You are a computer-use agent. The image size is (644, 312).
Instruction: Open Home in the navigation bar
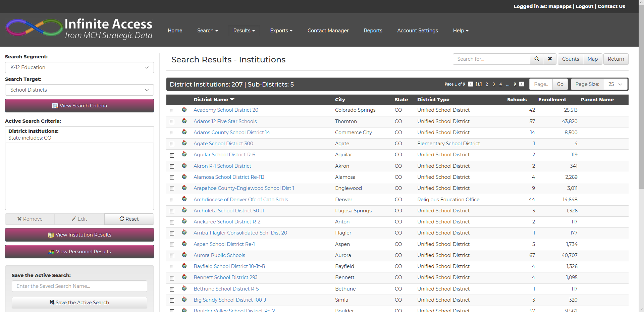[175, 31]
